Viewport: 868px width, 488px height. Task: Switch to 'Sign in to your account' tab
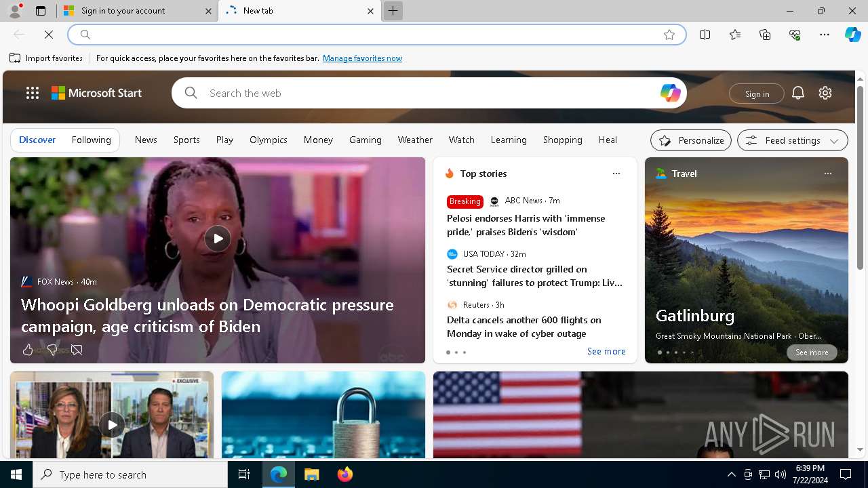136,11
